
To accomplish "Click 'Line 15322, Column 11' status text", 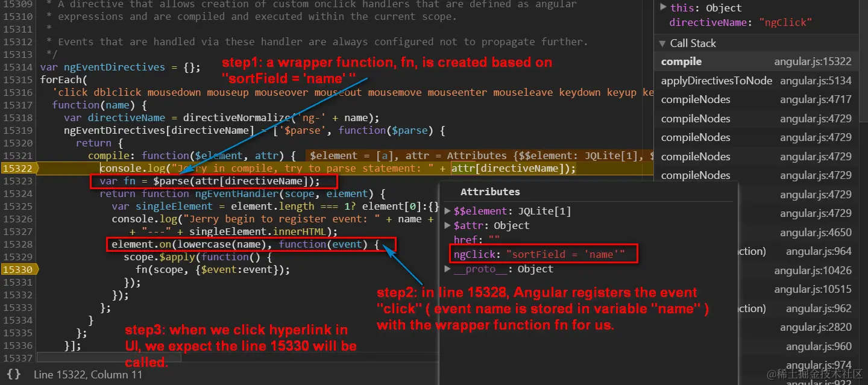I will 88,375.
